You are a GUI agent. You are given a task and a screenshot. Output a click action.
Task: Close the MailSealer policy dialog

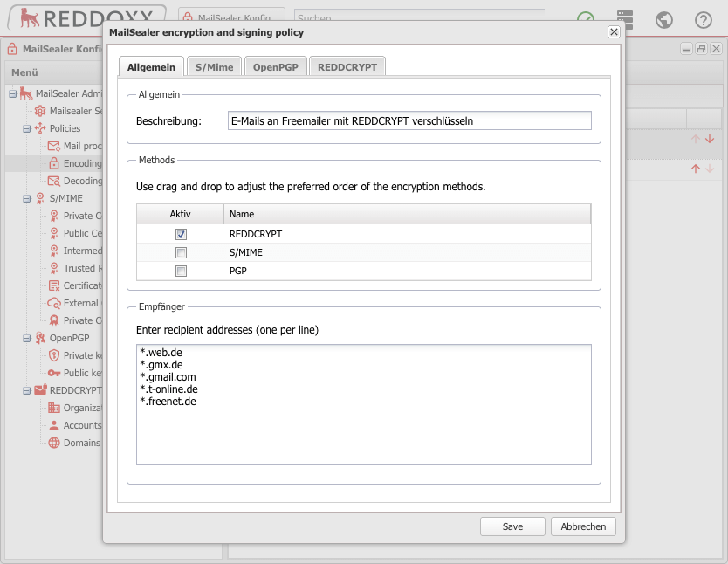tap(614, 31)
